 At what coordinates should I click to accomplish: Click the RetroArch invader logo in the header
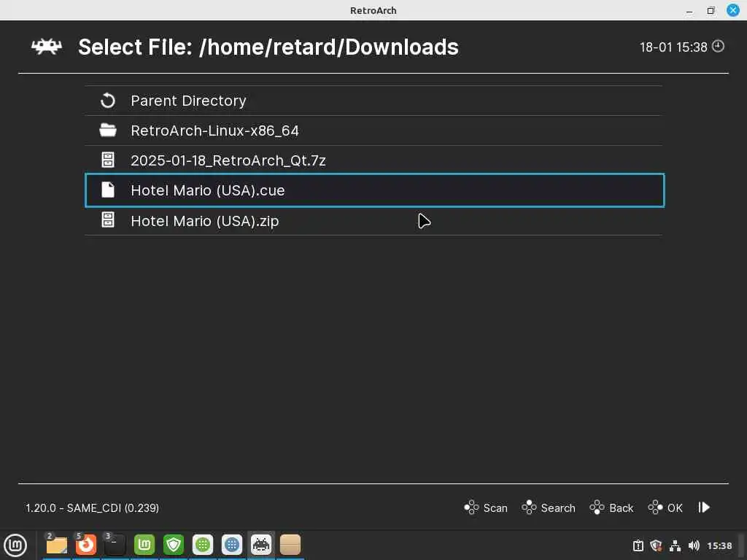(46, 47)
